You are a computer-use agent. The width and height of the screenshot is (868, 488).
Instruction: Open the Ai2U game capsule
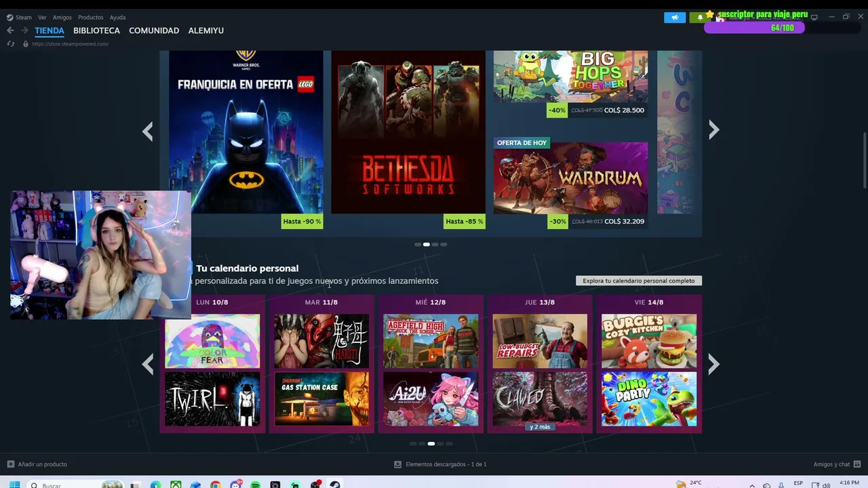[x=431, y=399]
